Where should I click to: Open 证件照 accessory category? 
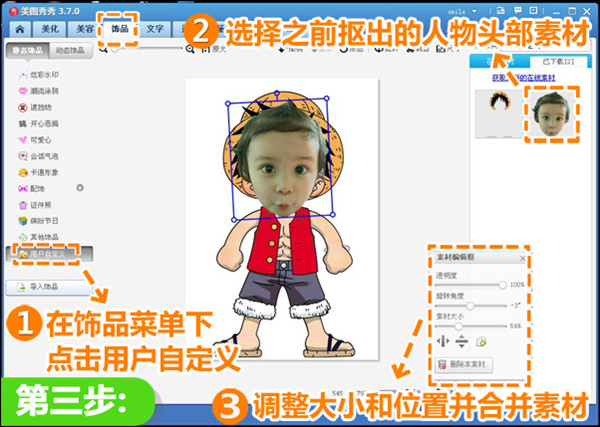[x=35, y=205]
